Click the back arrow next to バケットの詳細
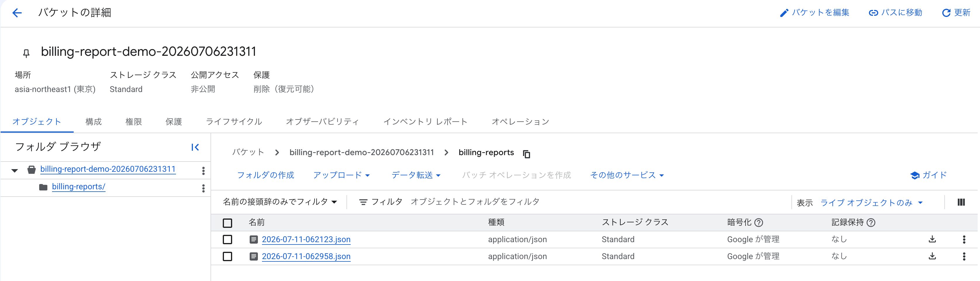The width and height of the screenshot is (980, 281). point(17,13)
